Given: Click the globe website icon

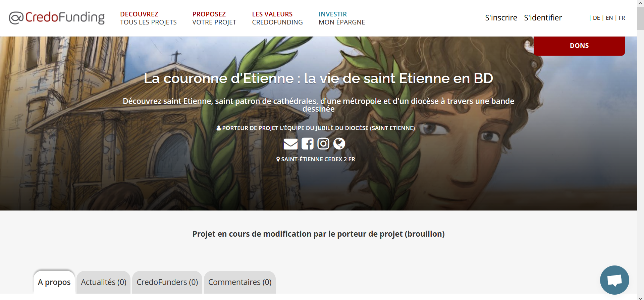Looking at the screenshot, I should (x=339, y=144).
